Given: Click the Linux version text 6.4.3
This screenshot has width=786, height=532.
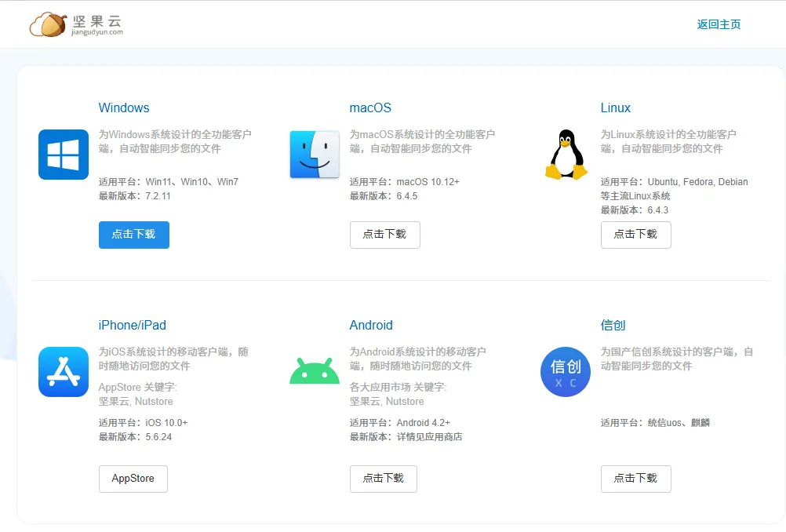Looking at the screenshot, I should 658,210.
